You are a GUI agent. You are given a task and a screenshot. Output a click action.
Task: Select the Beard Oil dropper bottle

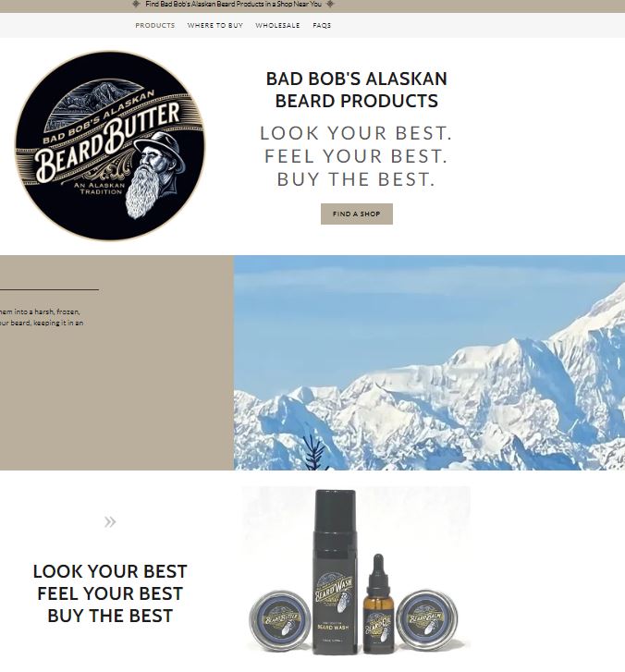(x=377, y=604)
